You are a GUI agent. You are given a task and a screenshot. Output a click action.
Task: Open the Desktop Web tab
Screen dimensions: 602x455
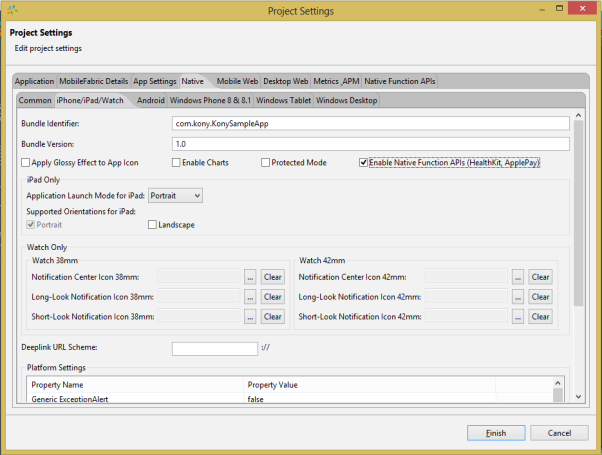pyautogui.click(x=285, y=81)
